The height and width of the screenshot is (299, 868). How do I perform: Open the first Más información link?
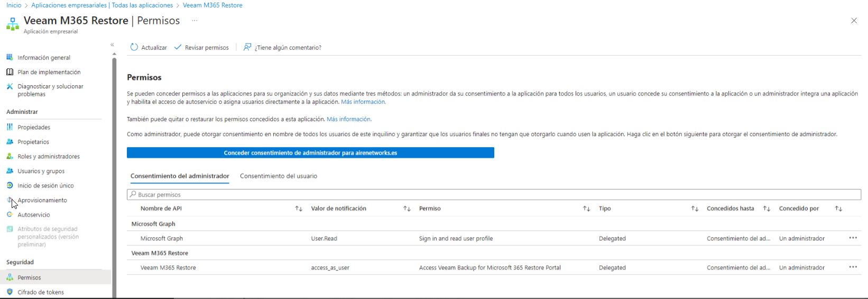(363, 102)
